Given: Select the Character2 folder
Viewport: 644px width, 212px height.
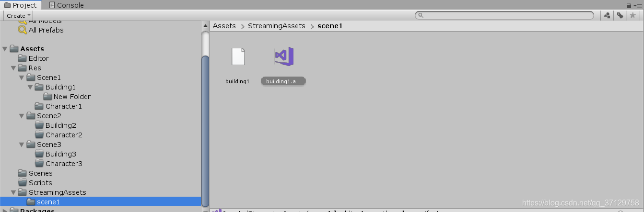Looking at the screenshot, I should (x=64, y=135).
